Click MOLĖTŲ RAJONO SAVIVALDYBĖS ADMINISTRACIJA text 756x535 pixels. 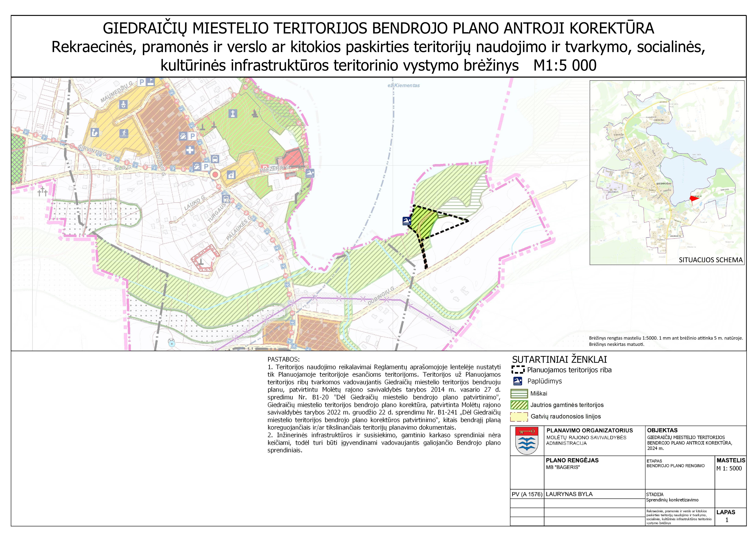point(586,440)
